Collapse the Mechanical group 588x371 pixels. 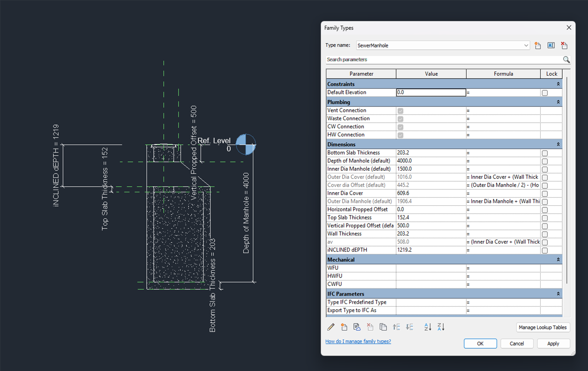point(558,260)
